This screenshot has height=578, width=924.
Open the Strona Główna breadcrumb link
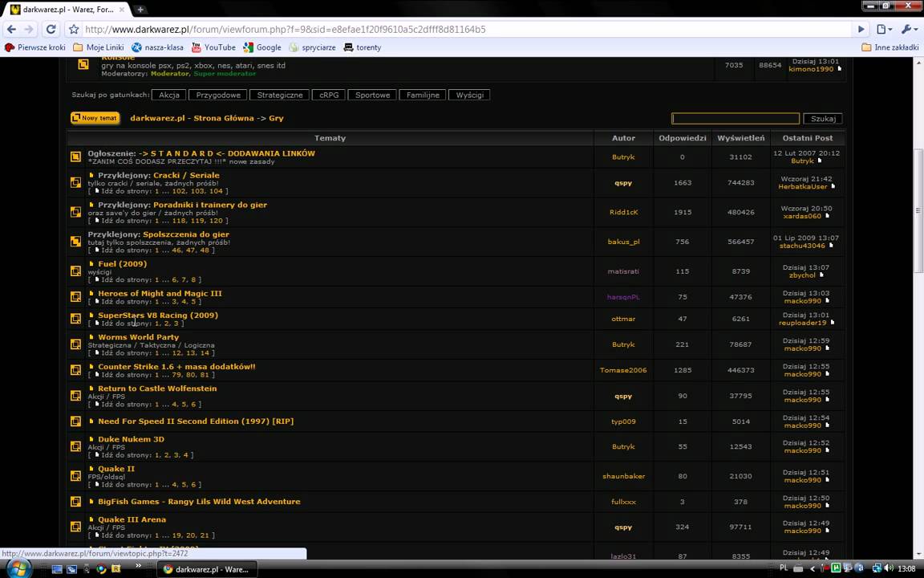pyautogui.click(x=192, y=118)
